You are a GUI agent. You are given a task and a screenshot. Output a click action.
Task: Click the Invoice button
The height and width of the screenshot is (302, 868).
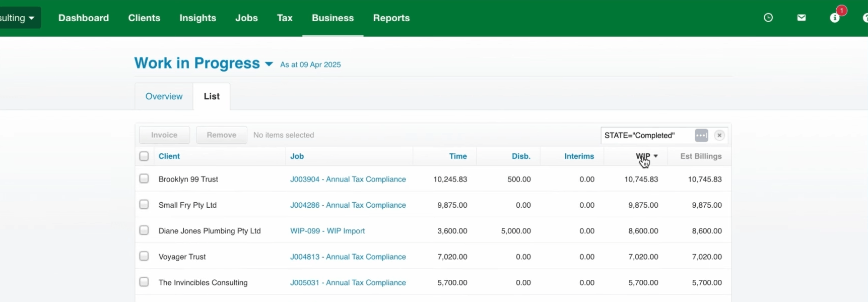point(164,135)
